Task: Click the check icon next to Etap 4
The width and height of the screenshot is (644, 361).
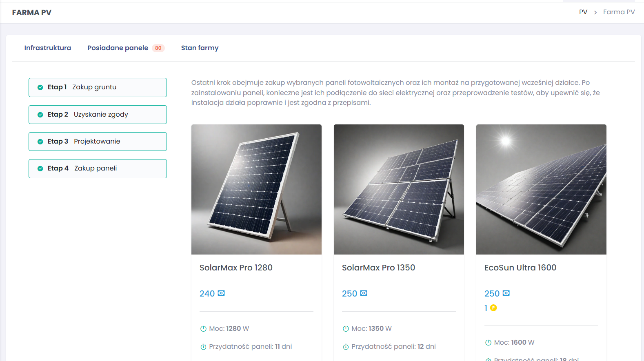Action: tap(40, 168)
